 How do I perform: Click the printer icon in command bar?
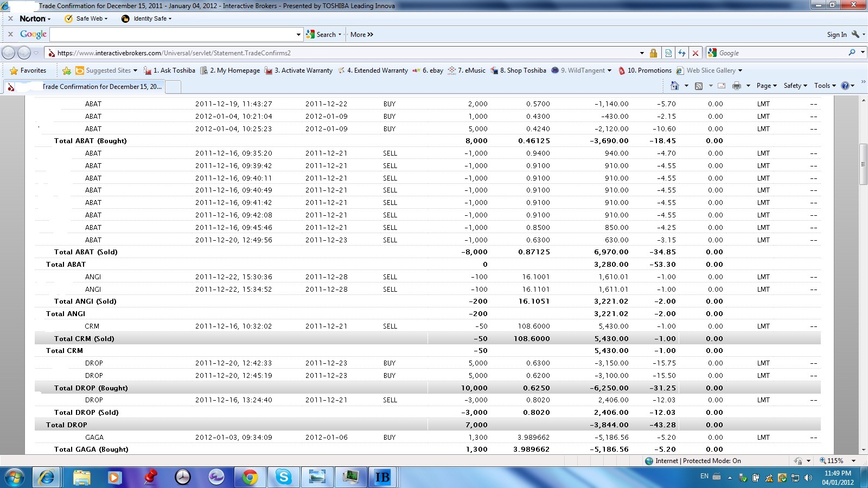pos(736,86)
